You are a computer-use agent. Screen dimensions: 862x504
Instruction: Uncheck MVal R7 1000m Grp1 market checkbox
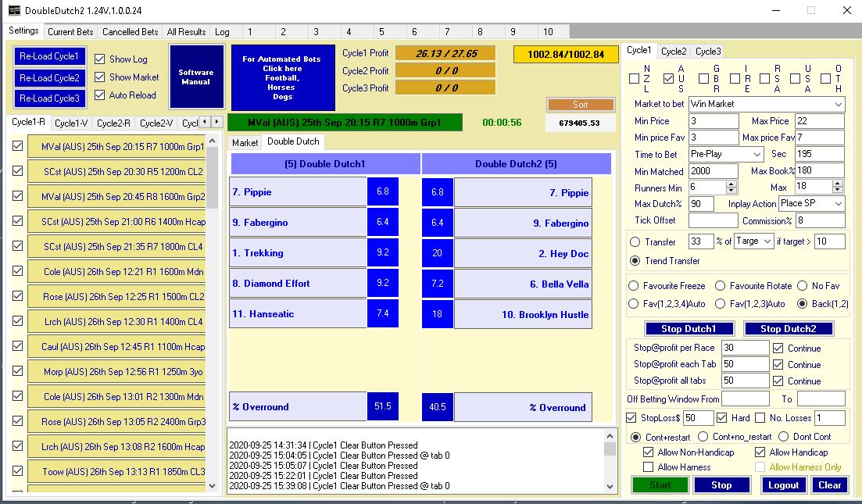tap(18, 145)
